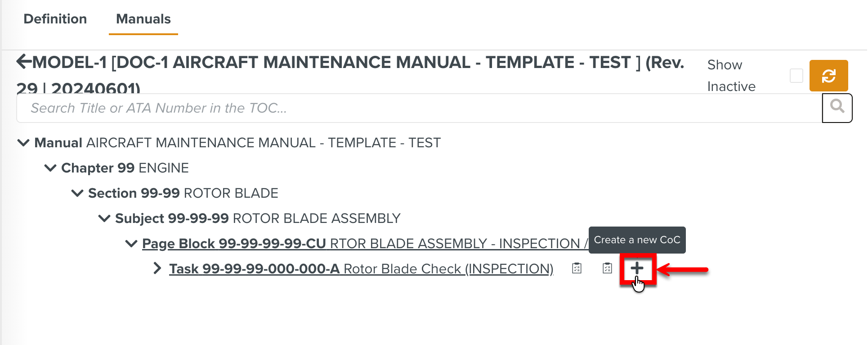
Task: Toggle the Show Inactive checkbox
Action: point(796,76)
